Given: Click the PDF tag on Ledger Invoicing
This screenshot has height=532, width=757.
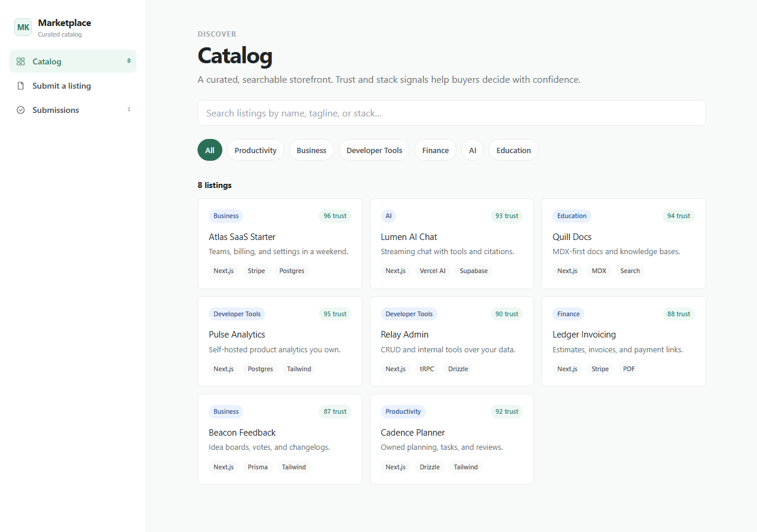Looking at the screenshot, I should [629, 369].
